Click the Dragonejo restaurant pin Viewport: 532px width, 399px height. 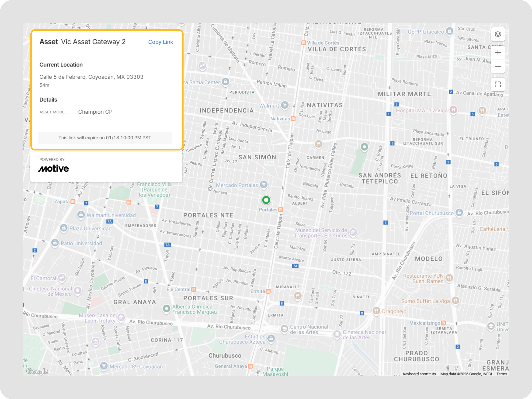point(376,311)
